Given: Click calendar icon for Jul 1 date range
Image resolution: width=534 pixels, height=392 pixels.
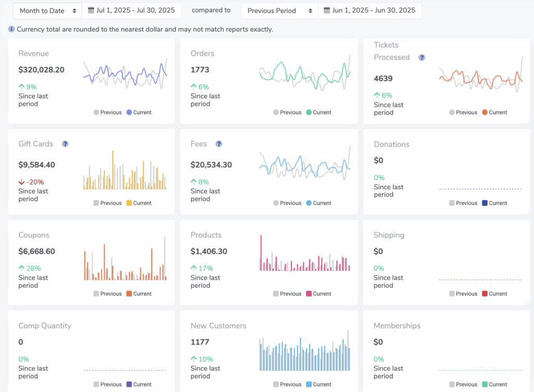Looking at the screenshot, I should (x=91, y=10).
